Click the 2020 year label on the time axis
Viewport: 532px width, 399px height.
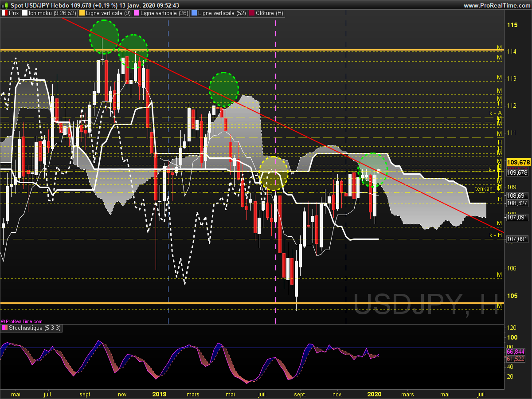click(375, 394)
